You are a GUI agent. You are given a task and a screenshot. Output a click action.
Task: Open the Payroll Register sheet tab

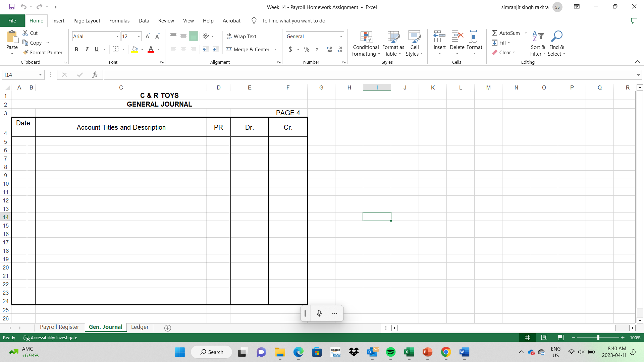pyautogui.click(x=59, y=327)
